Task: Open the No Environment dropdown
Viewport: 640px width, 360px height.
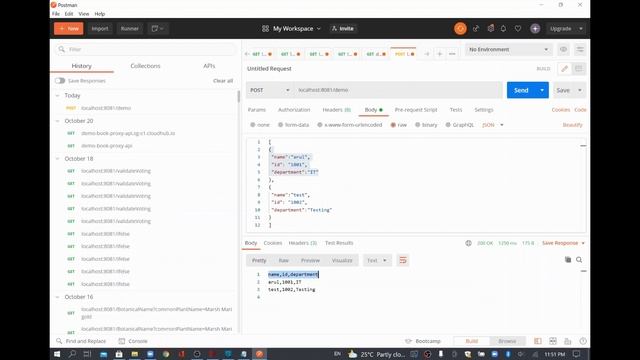Action: click(x=508, y=49)
